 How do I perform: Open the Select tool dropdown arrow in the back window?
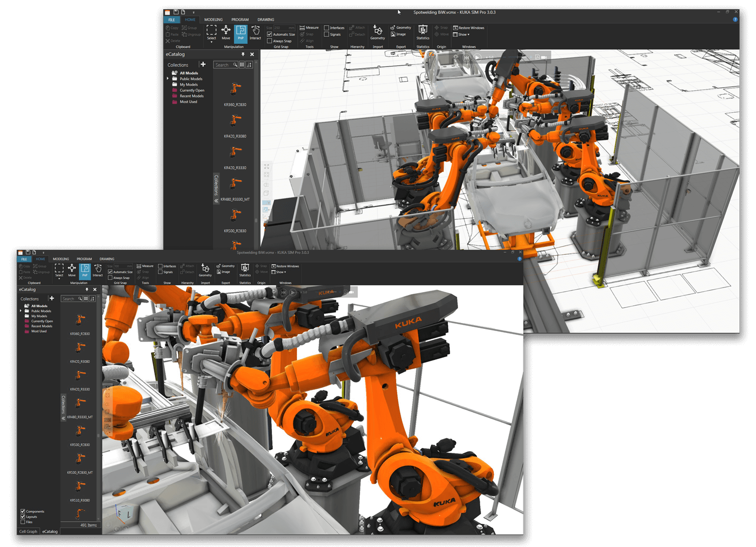click(x=211, y=42)
